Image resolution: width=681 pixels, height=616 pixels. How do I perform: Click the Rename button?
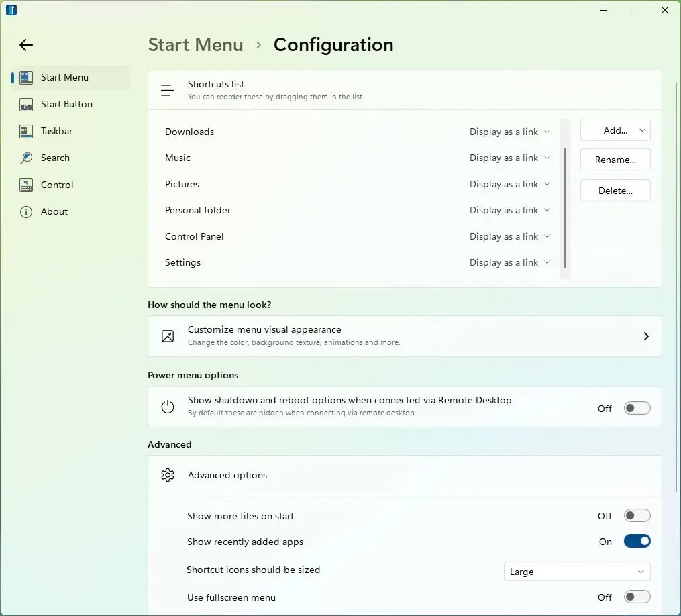pyautogui.click(x=615, y=160)
